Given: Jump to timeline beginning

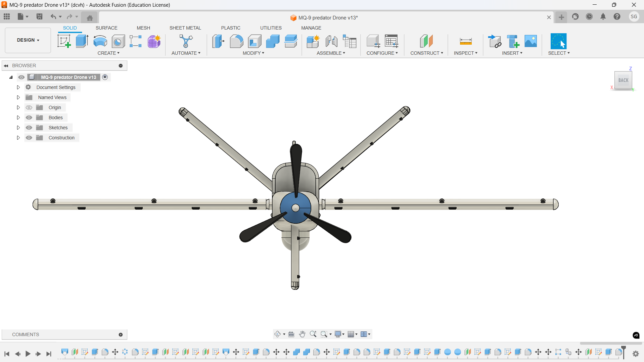Looking at the screenshot, I should pyautogui.click(x=7, y=354).
